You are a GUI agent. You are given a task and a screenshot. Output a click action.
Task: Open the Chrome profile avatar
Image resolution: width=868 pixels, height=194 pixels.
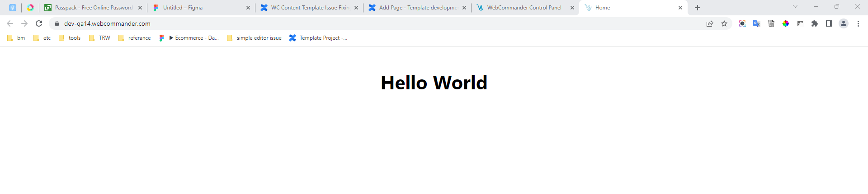pyautogui.click(x=844, y=23)
